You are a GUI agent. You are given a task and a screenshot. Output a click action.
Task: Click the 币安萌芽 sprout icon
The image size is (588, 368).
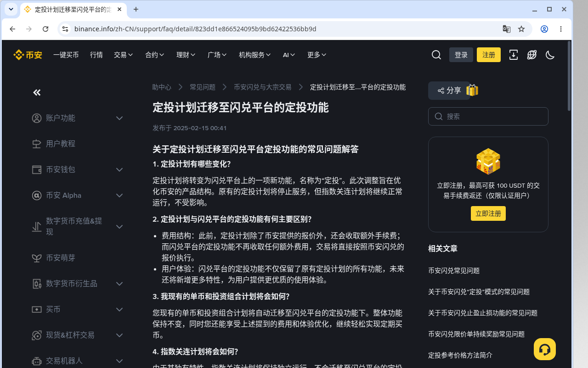(x=37, y=258)
